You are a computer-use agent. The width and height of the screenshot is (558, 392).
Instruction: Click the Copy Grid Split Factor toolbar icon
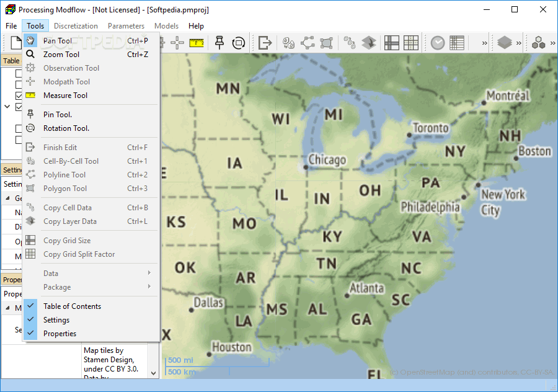point(411,43)
